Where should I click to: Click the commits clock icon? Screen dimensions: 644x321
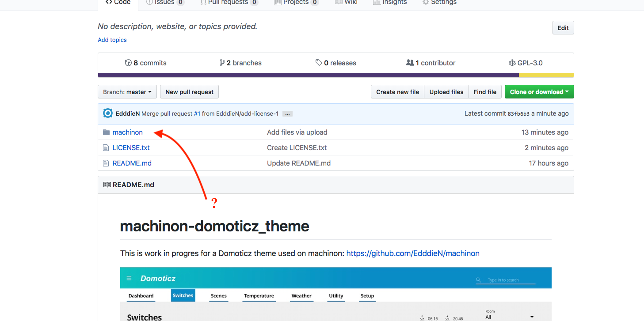coord(129,63)
